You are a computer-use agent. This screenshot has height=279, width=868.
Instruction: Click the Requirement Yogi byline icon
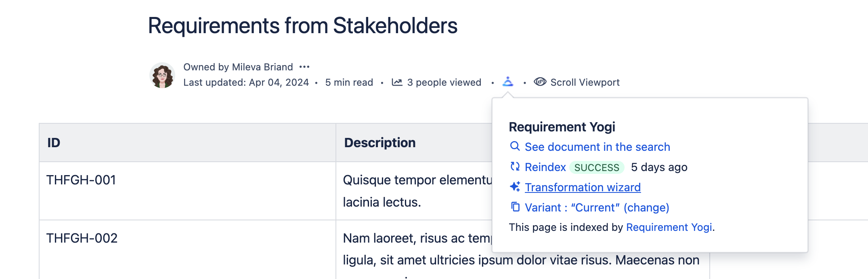(508, 82)
